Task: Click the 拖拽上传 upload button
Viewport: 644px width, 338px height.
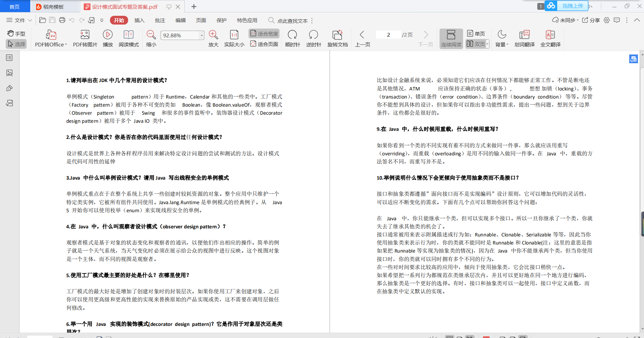Action: point(567,6)
